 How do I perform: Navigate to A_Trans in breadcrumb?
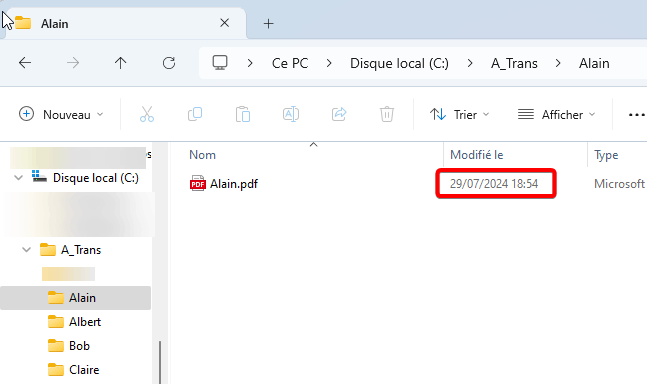[514, 63]
